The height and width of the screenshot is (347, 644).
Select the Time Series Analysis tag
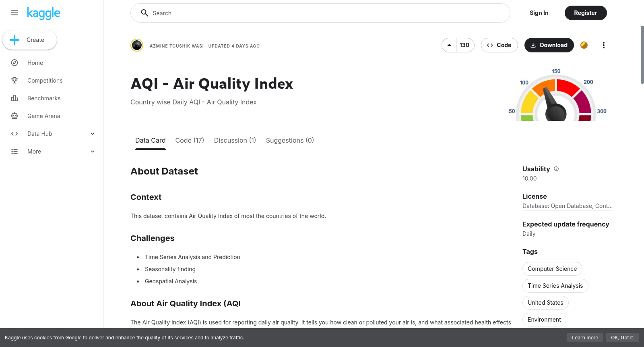(x=555, y=286)
